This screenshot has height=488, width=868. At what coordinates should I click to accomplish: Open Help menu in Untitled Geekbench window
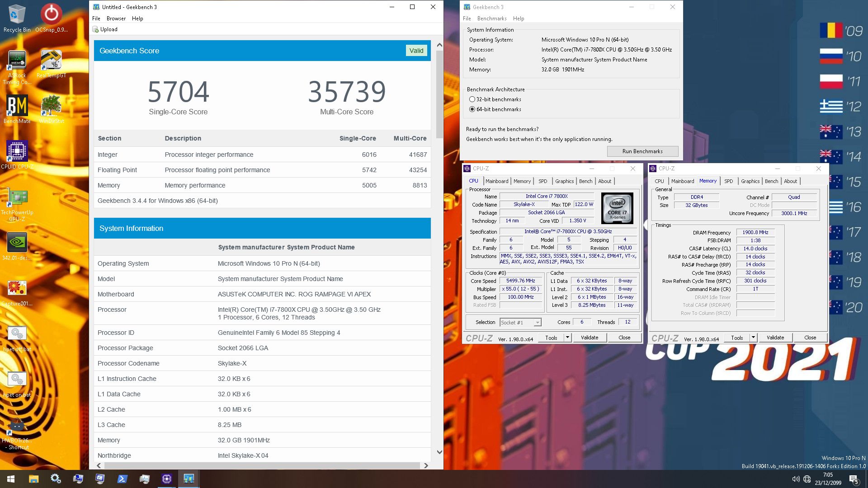point(137,19)
